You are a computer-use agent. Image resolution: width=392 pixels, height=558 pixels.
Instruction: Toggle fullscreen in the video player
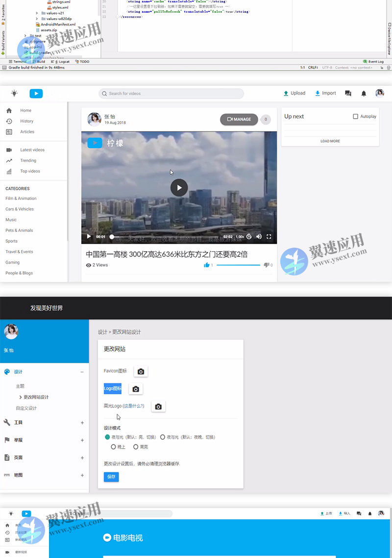coord(269,236)
